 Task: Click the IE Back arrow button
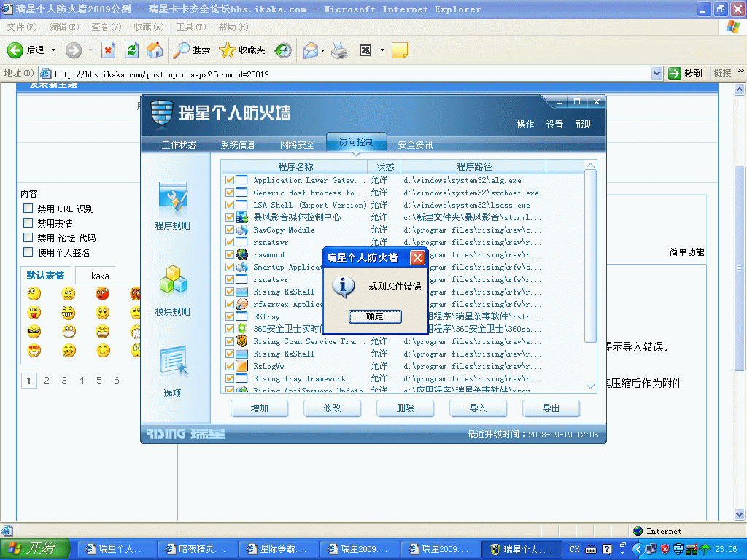[15, 50]
